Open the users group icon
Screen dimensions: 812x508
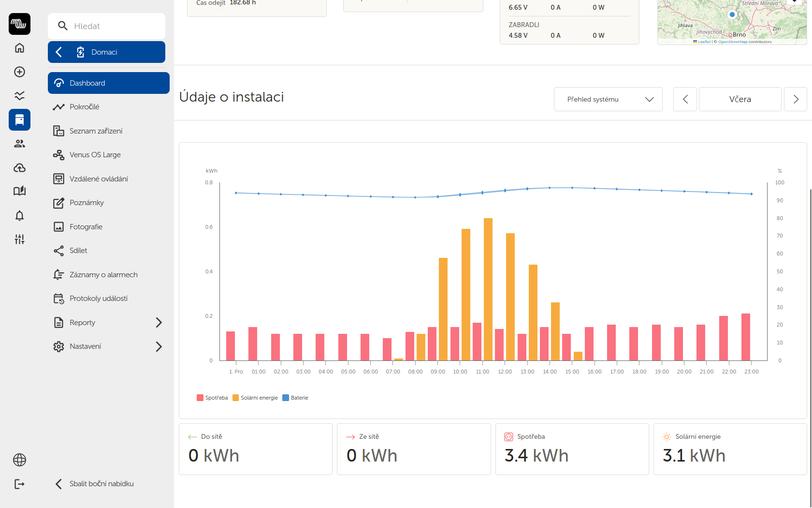pyautogui.click(x=19, y=144)
